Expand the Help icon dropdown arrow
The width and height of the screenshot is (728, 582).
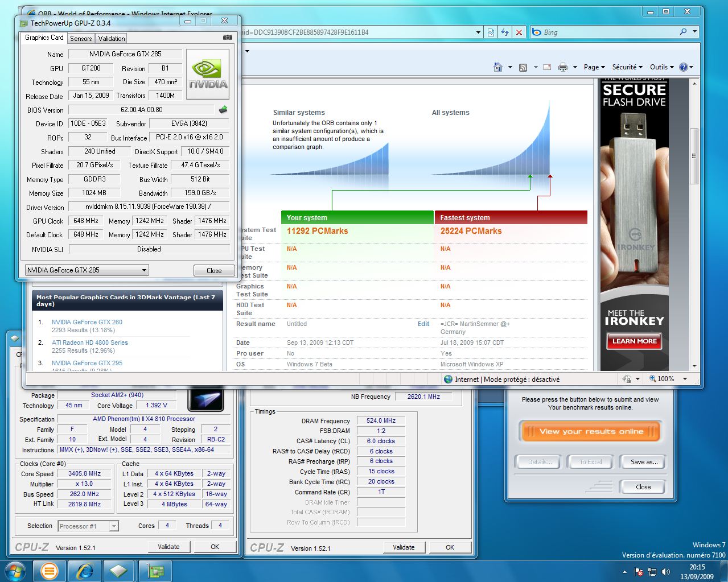click(x=692, y=67)
